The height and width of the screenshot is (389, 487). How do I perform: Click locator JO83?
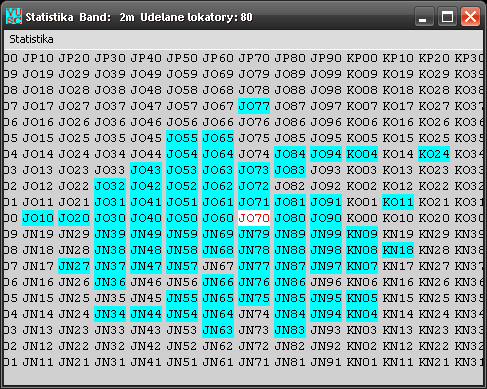(x=290, y=170)
